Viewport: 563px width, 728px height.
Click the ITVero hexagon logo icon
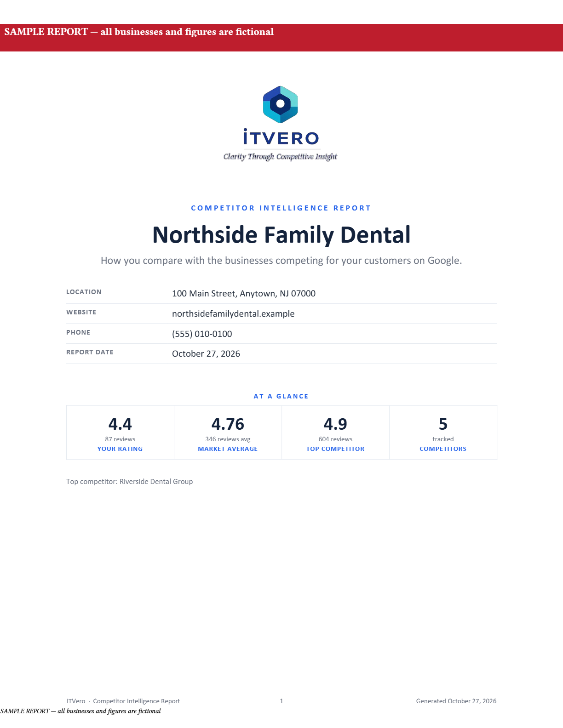[281, 104]
